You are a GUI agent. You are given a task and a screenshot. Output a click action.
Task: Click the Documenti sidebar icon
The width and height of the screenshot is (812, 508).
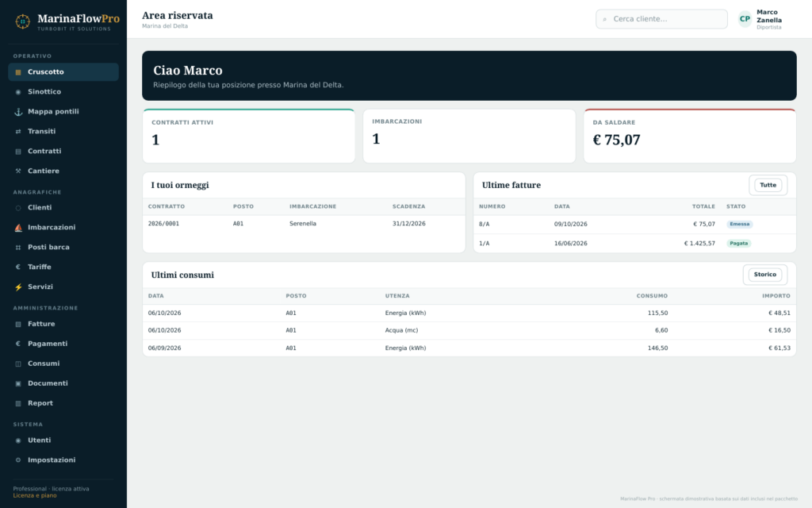pos(18,383)
